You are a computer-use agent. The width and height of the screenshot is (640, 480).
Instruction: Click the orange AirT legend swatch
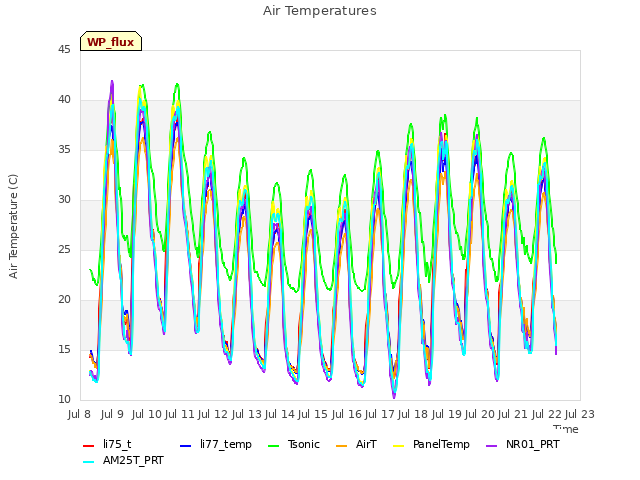tap(341, 446)
